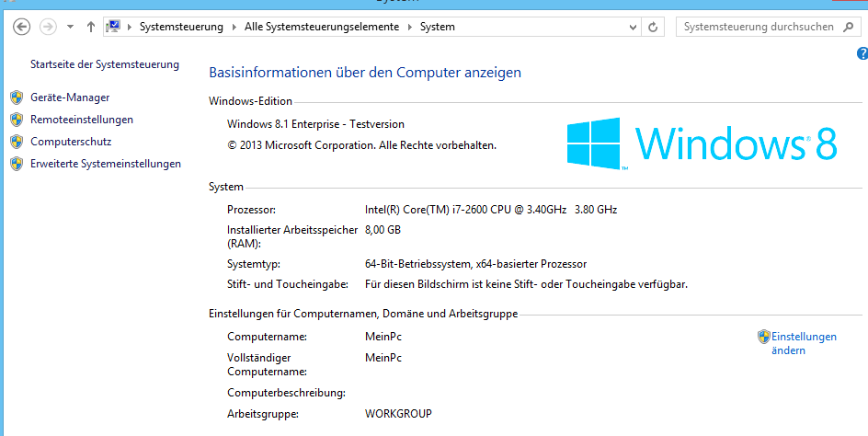Open Startseite der Systemsteuerung link

105,64
